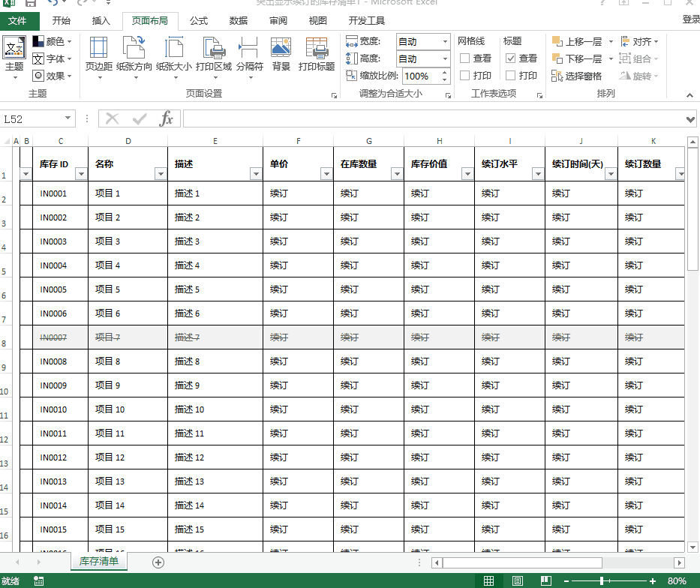Open the 对齐 align button

639,41
